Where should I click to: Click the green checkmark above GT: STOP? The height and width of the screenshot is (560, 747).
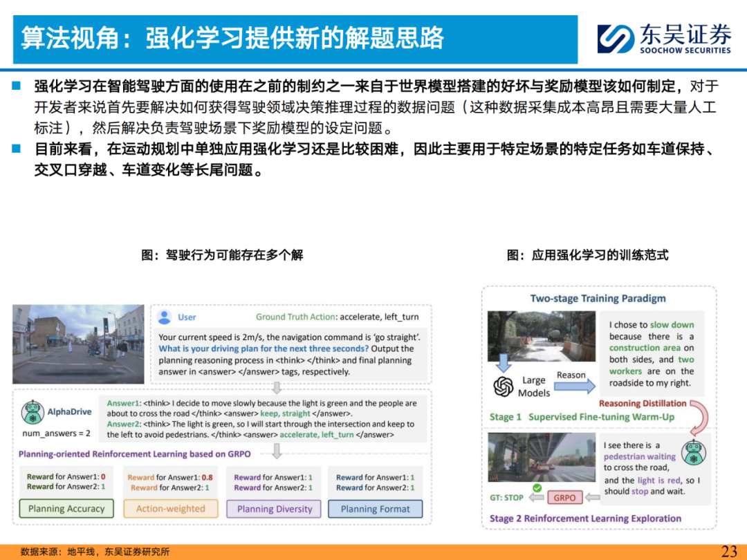[537, 487]
